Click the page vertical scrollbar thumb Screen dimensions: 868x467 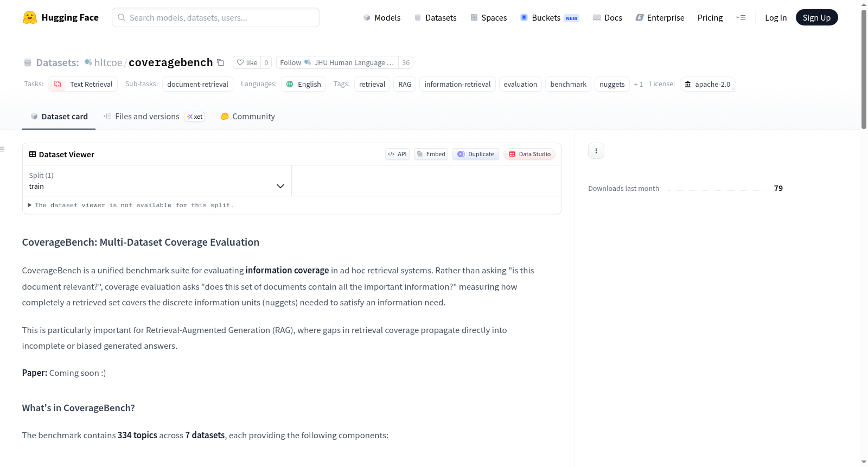coord(864,69)
